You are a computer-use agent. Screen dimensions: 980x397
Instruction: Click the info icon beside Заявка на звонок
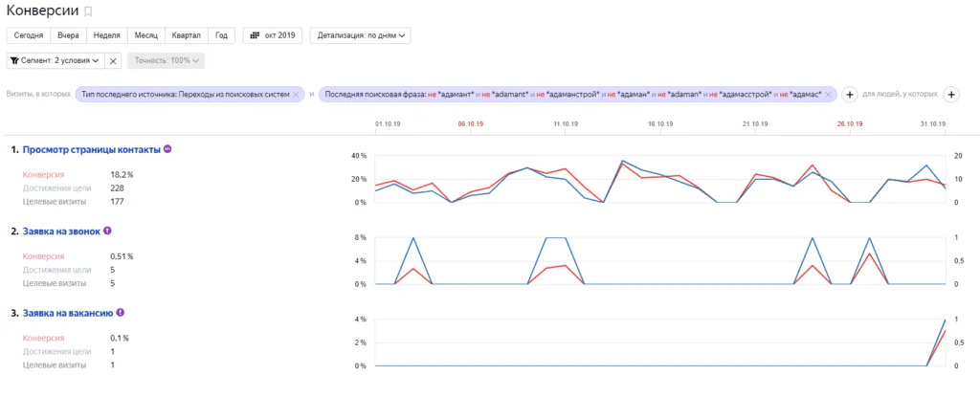pos(107,231)
